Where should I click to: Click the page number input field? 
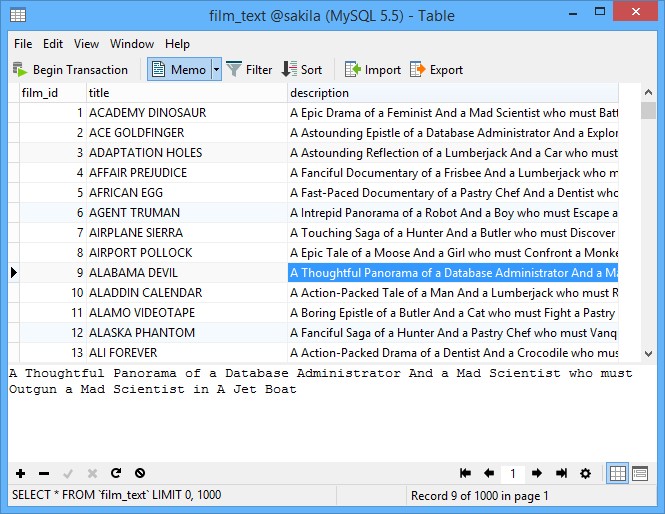click(513, 473)
